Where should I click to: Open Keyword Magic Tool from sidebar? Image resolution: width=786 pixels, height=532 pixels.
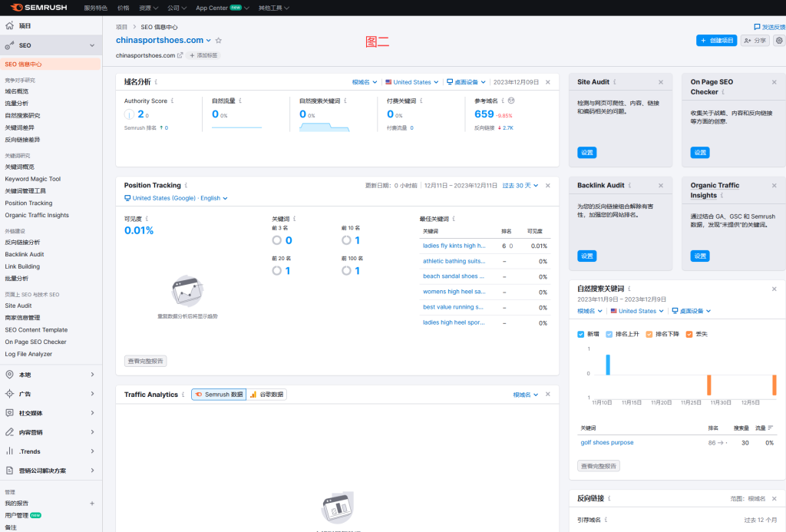click(x=32, y=179)
